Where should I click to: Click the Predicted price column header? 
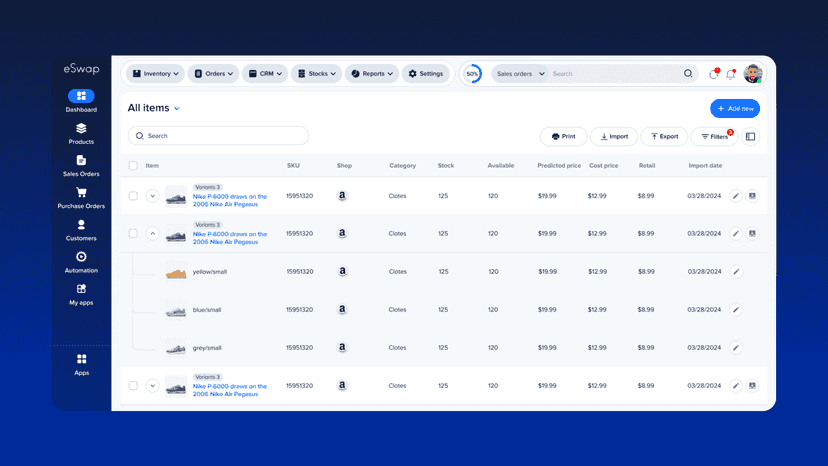(x=559, y=166)
